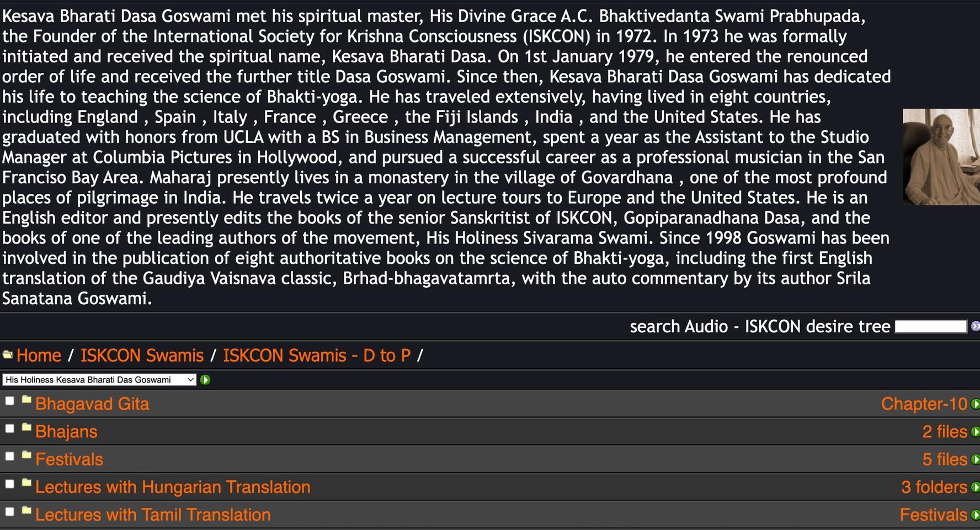Open the Chapter-10 link
980x530 pixels.
coord(924,404)
